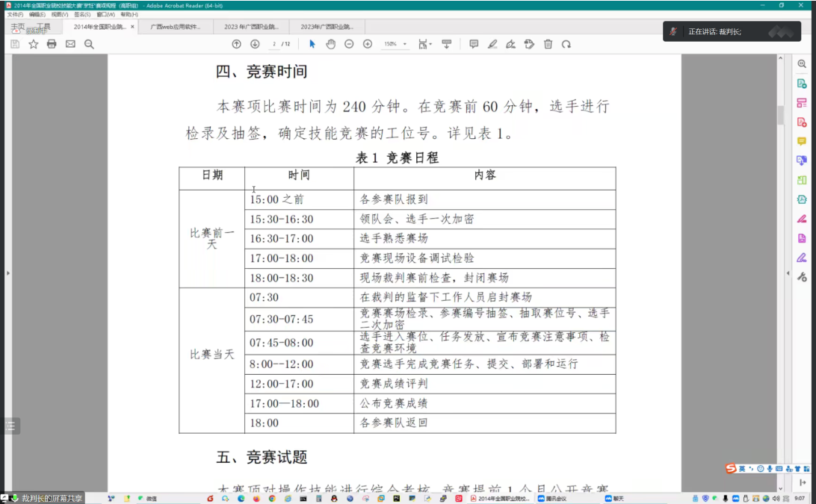Click the taskbar clock showing 9:07
The width and height of the screenshot is (816, 504).
(x=800, y=498)
